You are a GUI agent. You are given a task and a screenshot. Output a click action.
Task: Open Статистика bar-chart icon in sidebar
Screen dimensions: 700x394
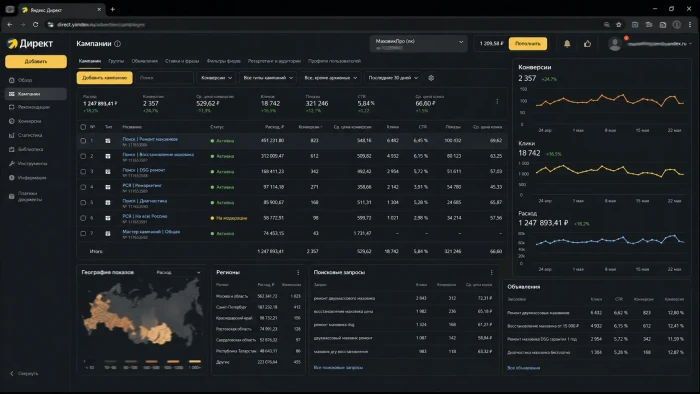[12, 135]
